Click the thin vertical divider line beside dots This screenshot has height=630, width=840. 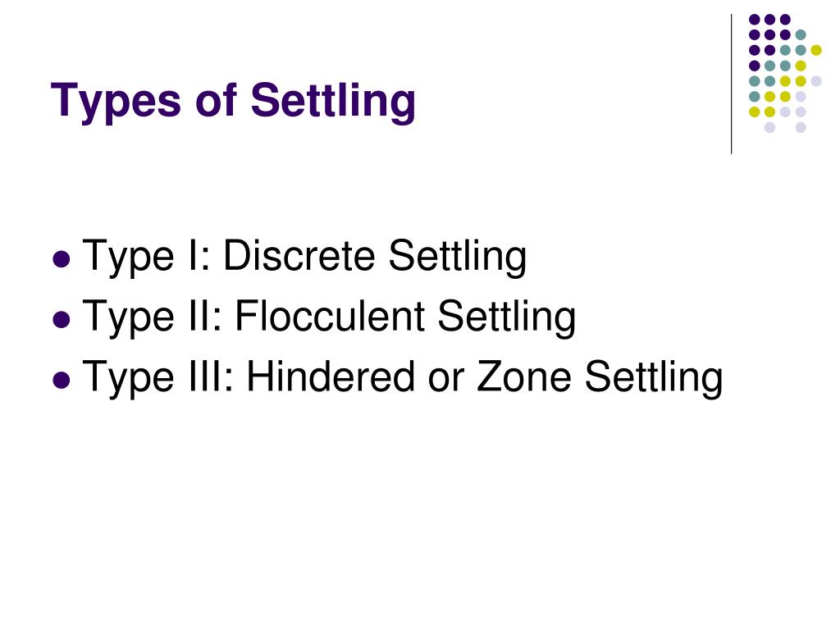pos(731,84)
